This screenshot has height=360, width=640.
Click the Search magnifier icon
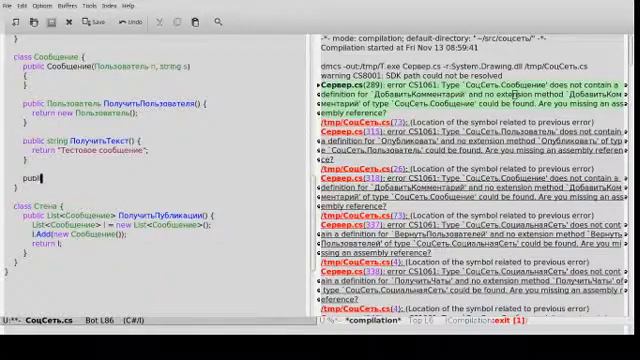(x=218, y=22)
